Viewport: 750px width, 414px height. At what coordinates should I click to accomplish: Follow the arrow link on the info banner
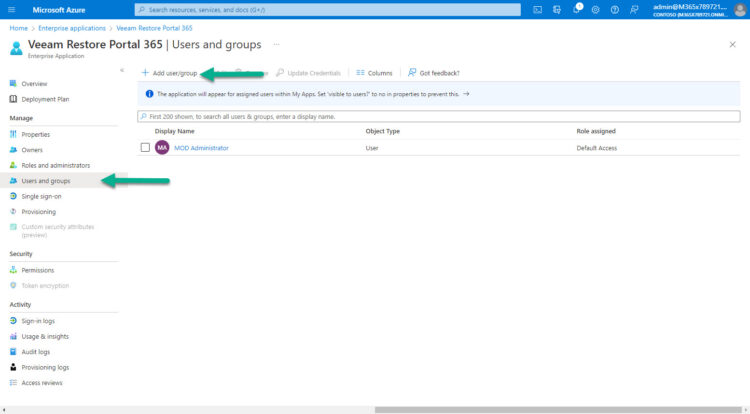tap(466, 94)
